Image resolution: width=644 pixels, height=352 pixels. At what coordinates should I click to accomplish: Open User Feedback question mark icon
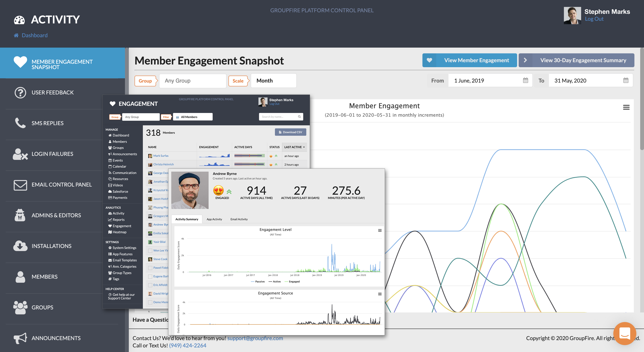pos(20,93)
